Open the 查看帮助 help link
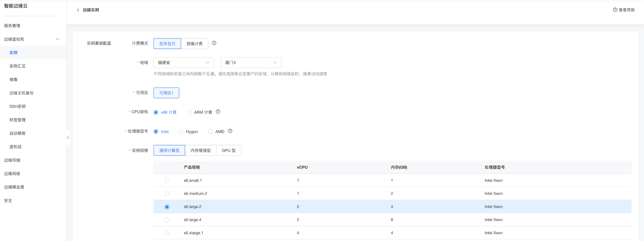Viewport: 644px width, 241px height. click(624, 10)
